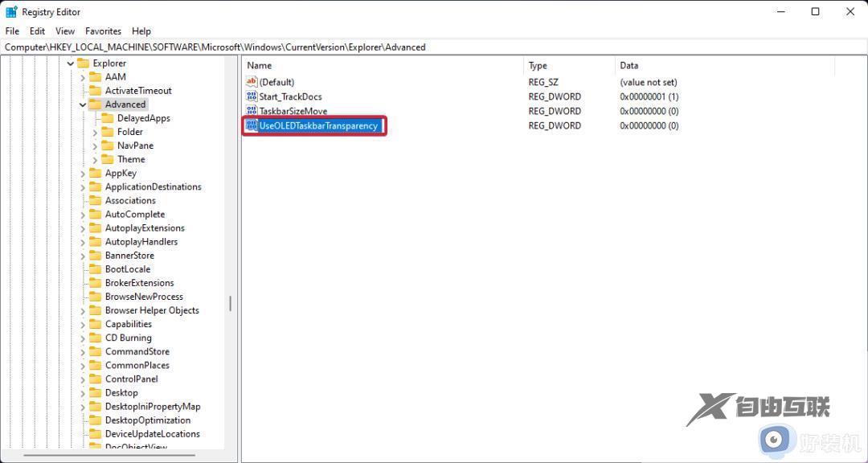Screen dimensions: 868x463
Task: Expand the AAM registry key
Action: click(x=83, y=76)
